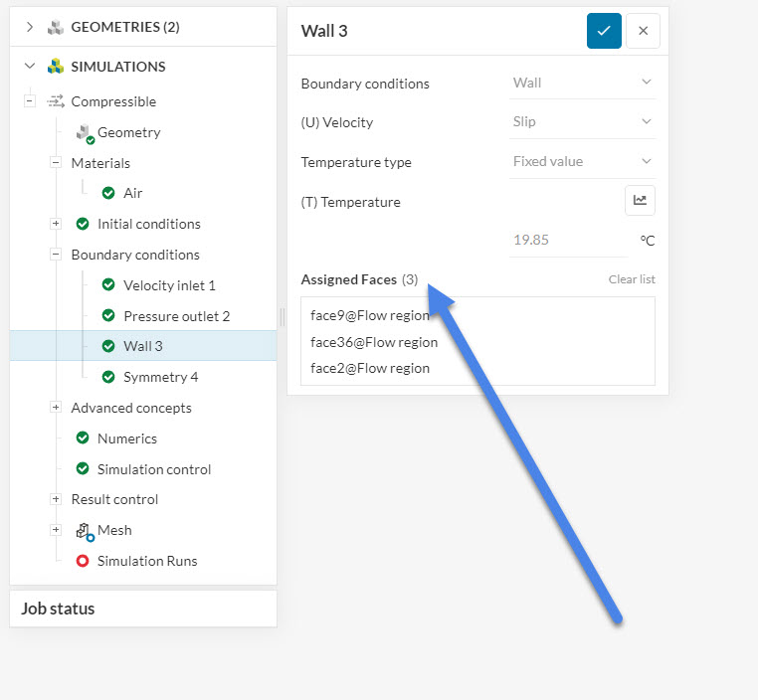Select Velocity inlet 1 boundary condition
This screenshot has width=758, height=700.
[169, 285]
